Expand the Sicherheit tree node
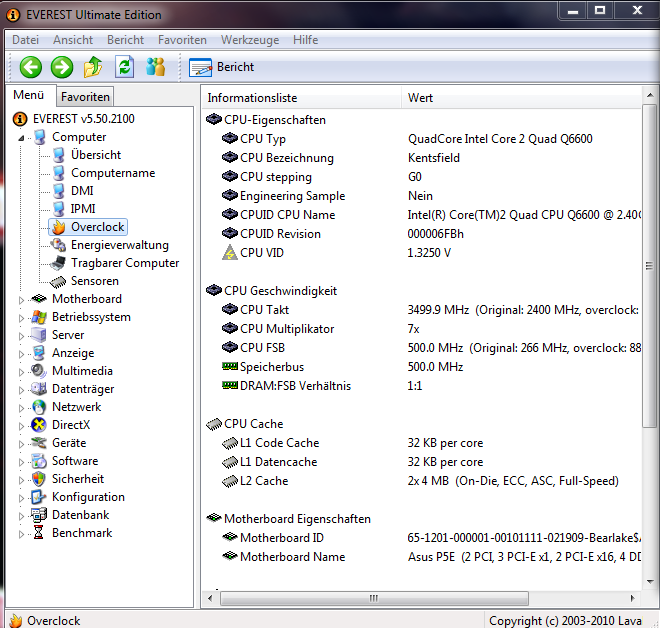The image size is (660, 628). (21, 480)
